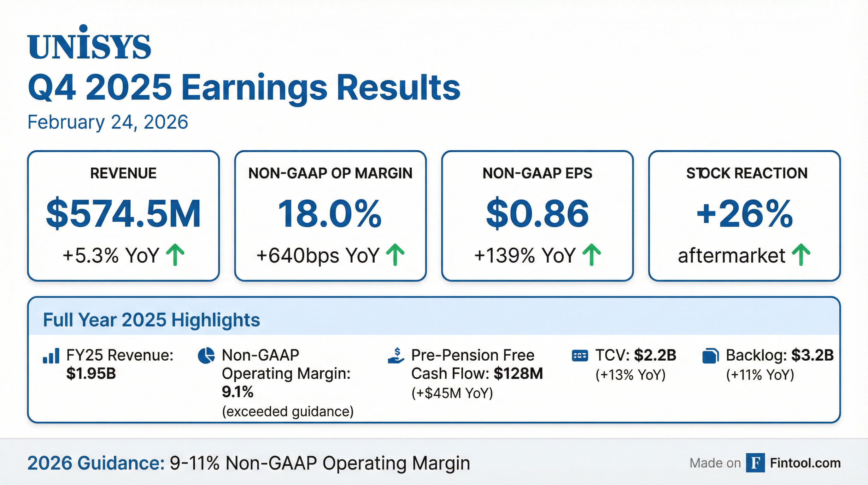Select the Revenue $574.5M card
The image size is (868, 485).
(123, 216)
